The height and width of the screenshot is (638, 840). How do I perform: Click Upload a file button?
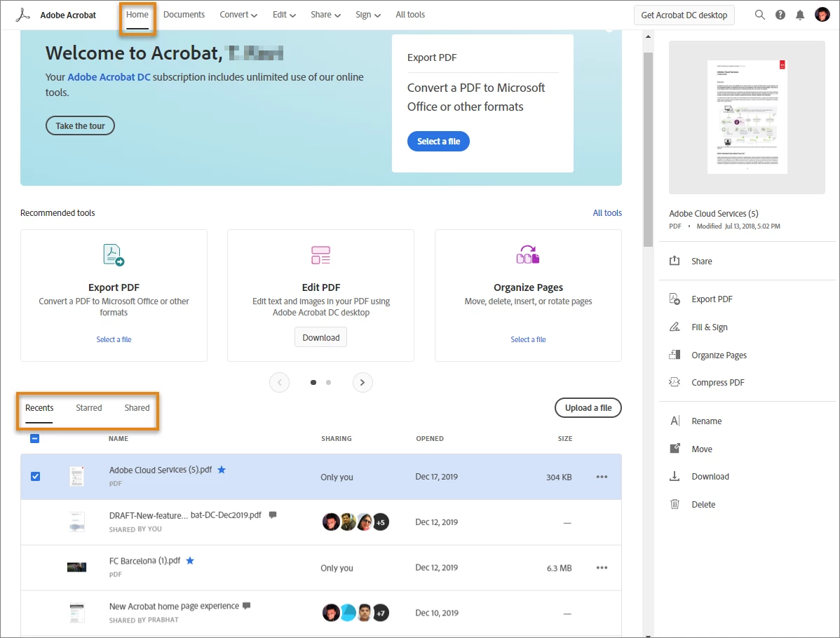(588, 407)
